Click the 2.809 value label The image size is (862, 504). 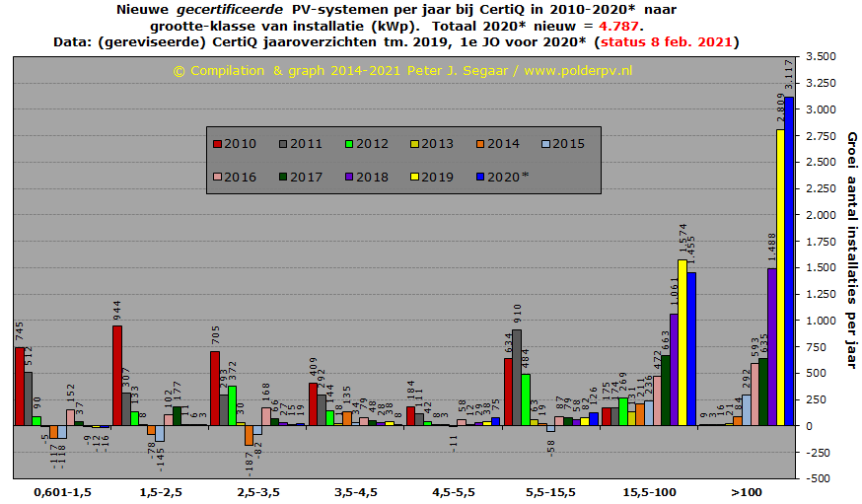click(780, 108)
